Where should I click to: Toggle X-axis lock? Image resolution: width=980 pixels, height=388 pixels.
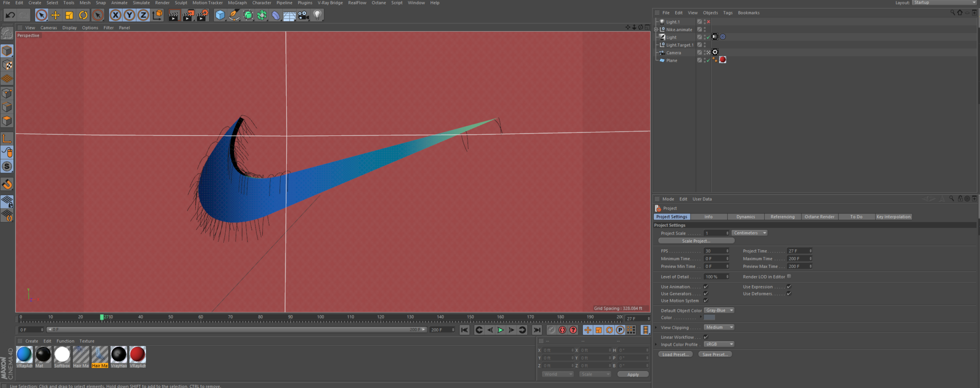(115, 15)
